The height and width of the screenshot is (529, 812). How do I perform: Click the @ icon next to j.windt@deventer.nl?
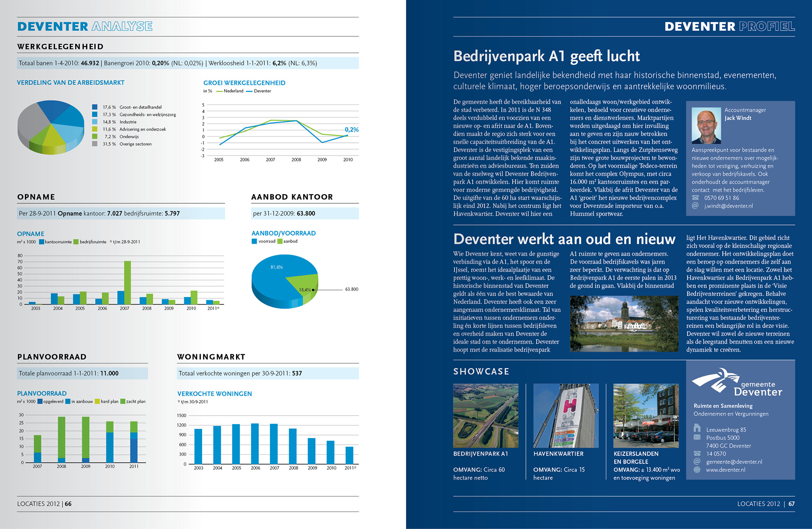695,206
